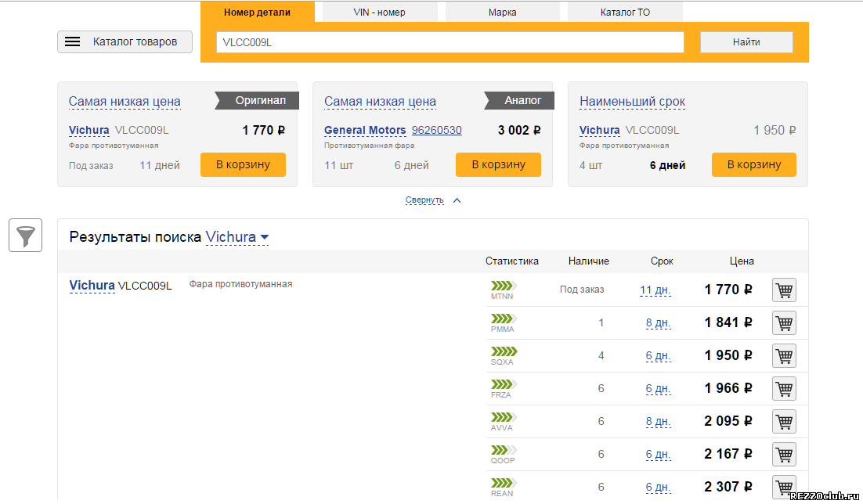The height and width of the screenshot is (504, 863).
Task: Click the Цена column header
Action: [742, 261]
